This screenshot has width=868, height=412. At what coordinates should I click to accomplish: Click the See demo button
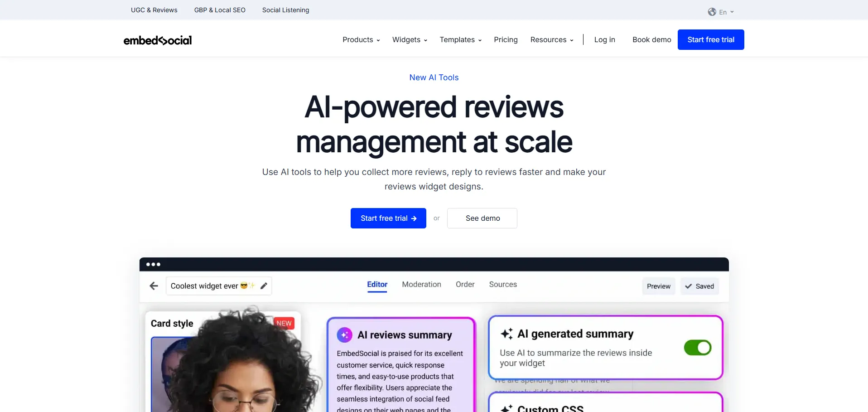[x=482, y=218]
